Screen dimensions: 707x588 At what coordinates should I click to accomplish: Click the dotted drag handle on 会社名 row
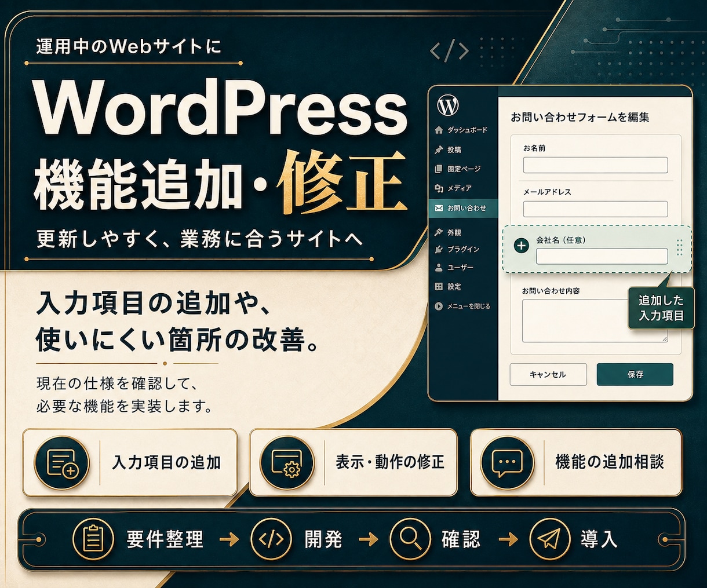[680, 248]
